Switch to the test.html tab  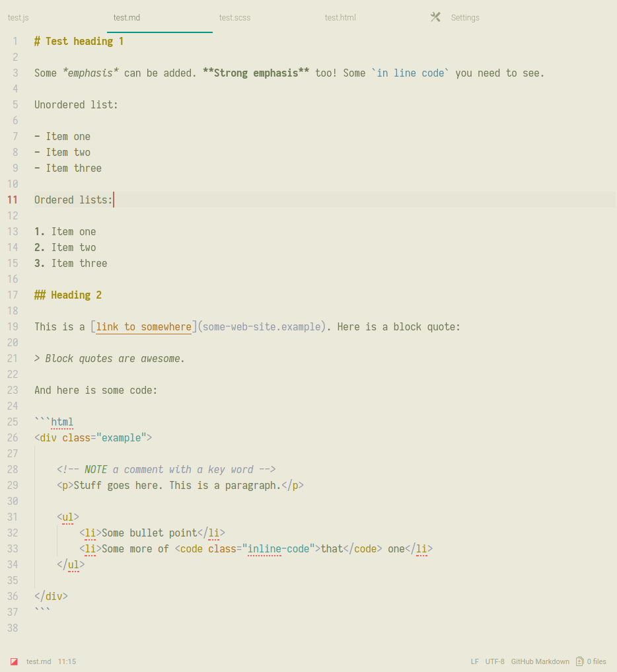point(340,18)
